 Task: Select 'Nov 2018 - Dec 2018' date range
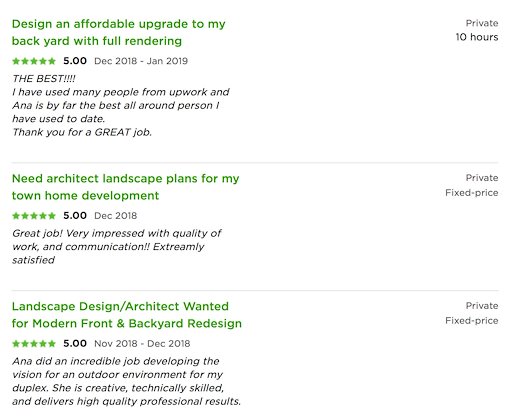point(142,344)
